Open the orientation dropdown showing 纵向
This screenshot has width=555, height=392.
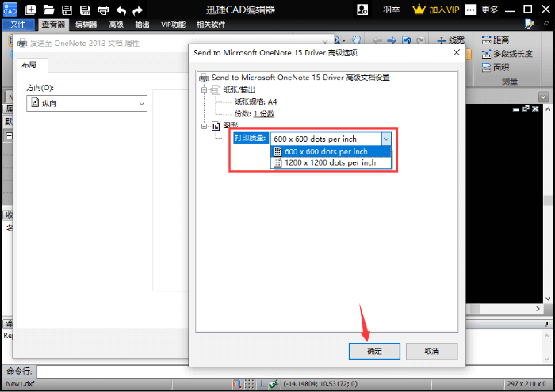(x=86, y=103)
